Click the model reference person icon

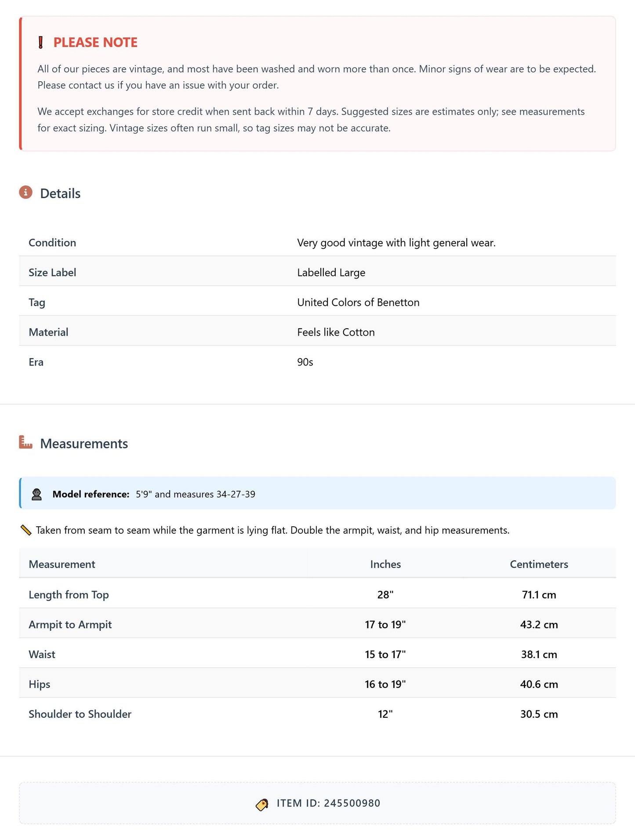point(36,494)
